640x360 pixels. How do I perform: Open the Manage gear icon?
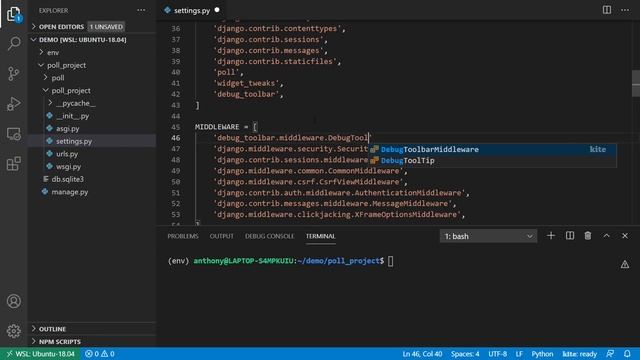[13, 331]
